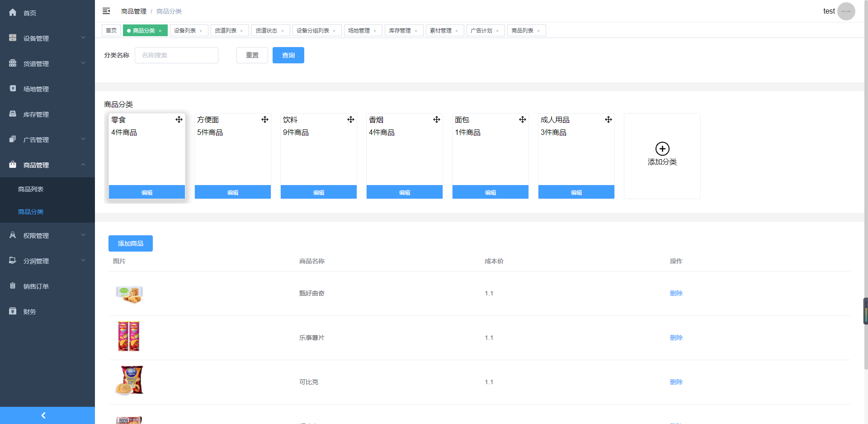Focus the 分类名称 search input

click(176, 55)
